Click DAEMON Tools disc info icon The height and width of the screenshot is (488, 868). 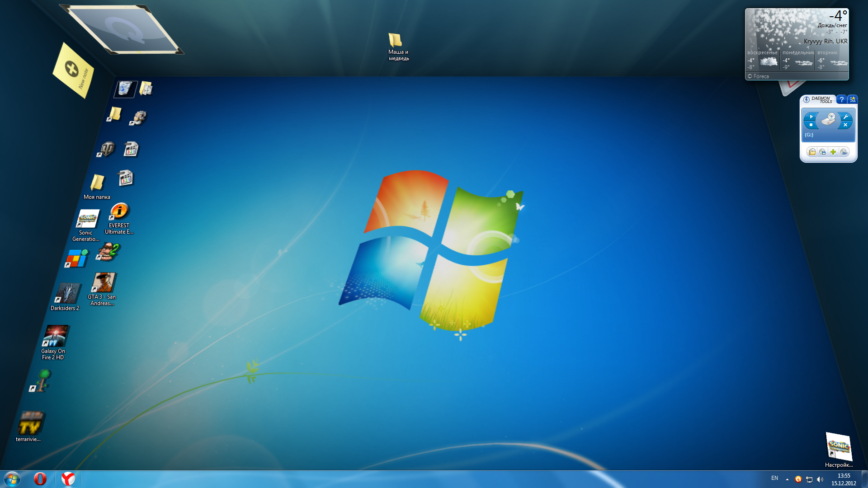coord(844,152)
